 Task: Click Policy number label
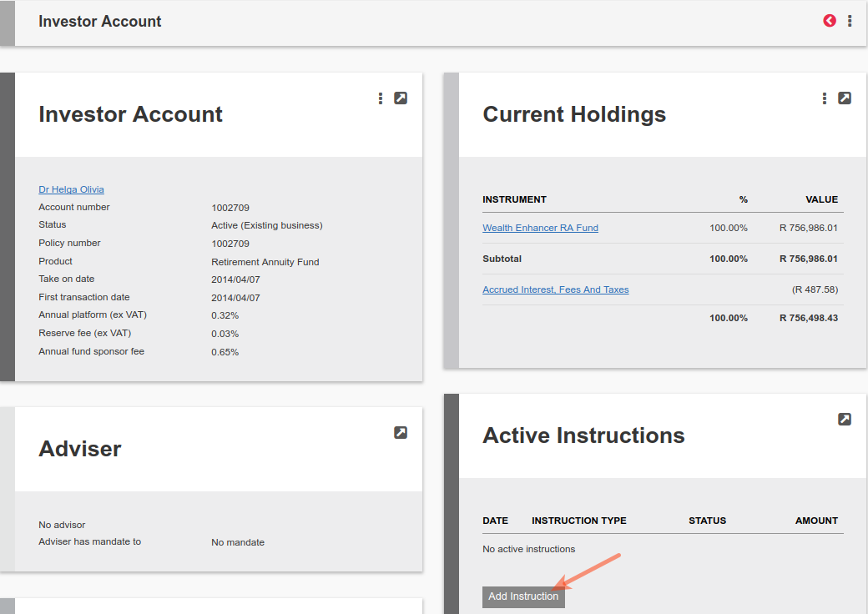pos(70,244)
